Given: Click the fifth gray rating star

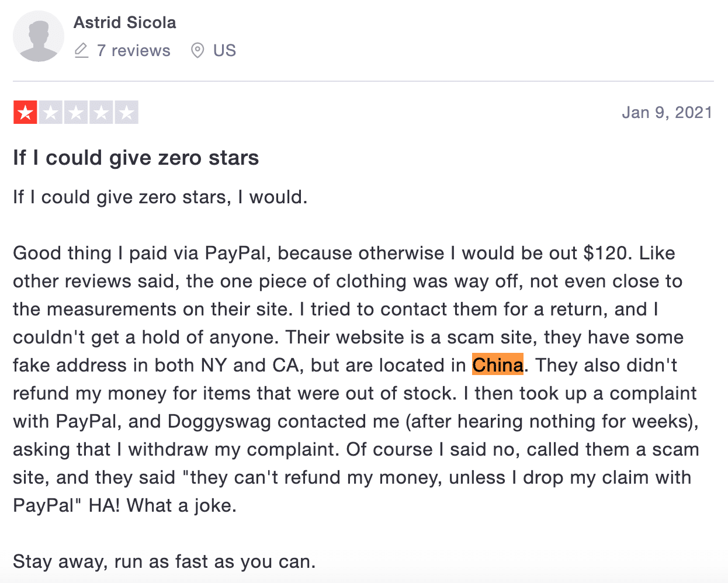Looking at the screenshot, I should (127, 112).
